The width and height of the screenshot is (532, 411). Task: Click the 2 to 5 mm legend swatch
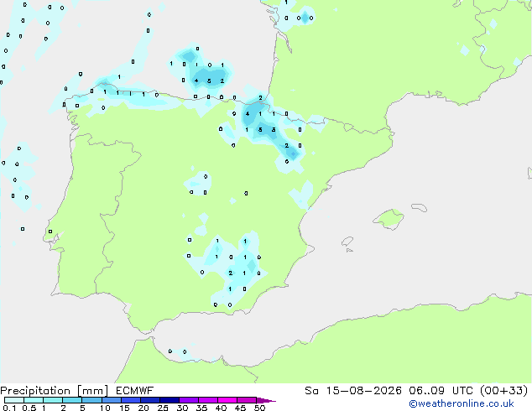tap(72, 400)
